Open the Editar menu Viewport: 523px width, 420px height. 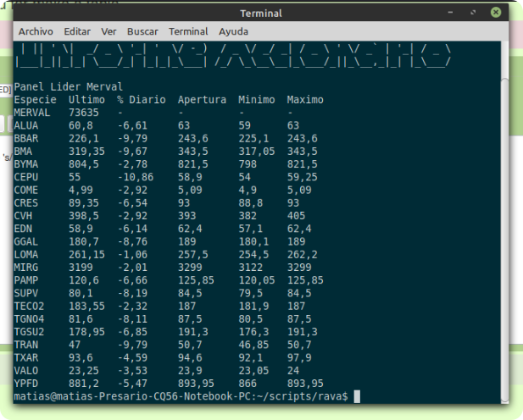(x=77, y=31)
